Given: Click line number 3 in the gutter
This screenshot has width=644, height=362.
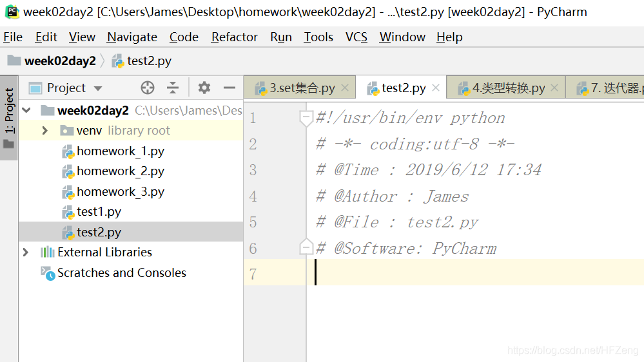Looking at the screenshot, I should (253, 170).
